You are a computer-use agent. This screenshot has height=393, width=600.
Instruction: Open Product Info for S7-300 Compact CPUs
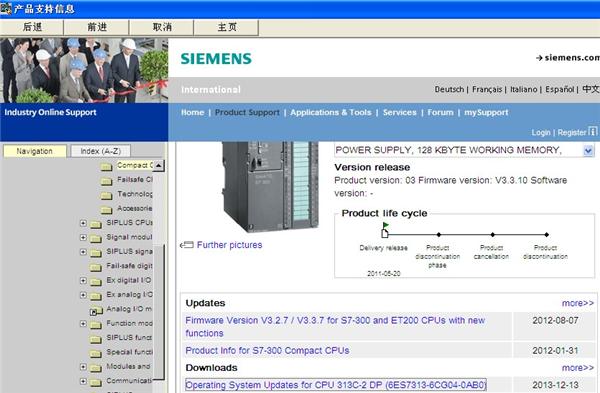(267, 351)
